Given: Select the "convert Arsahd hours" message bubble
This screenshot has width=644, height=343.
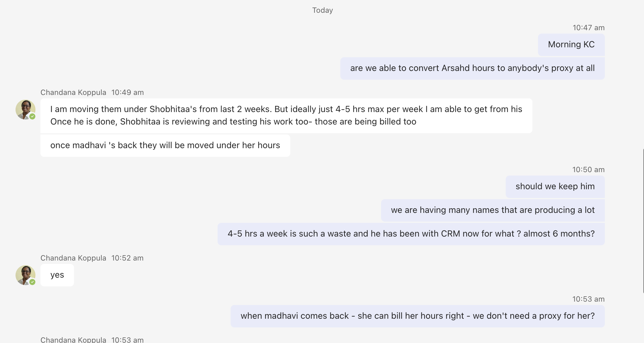Looking at the screenshot, I should tap(472, 68).
